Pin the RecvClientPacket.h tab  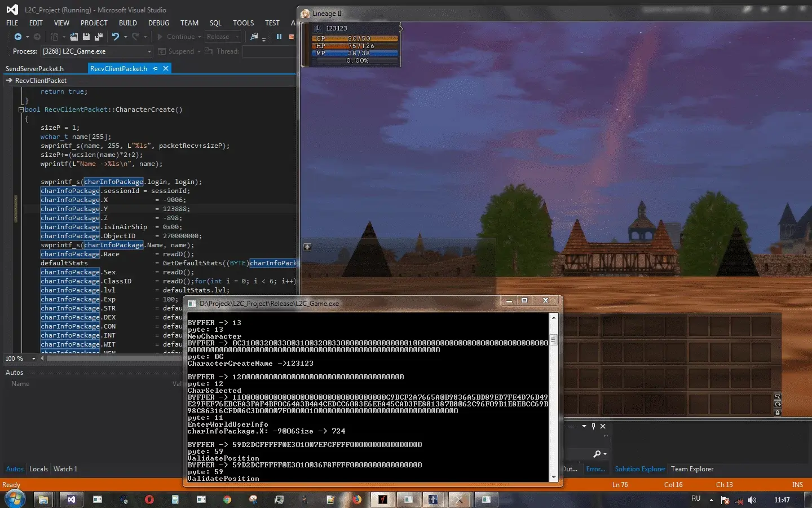pyautogui.click(x=156, y=68)
